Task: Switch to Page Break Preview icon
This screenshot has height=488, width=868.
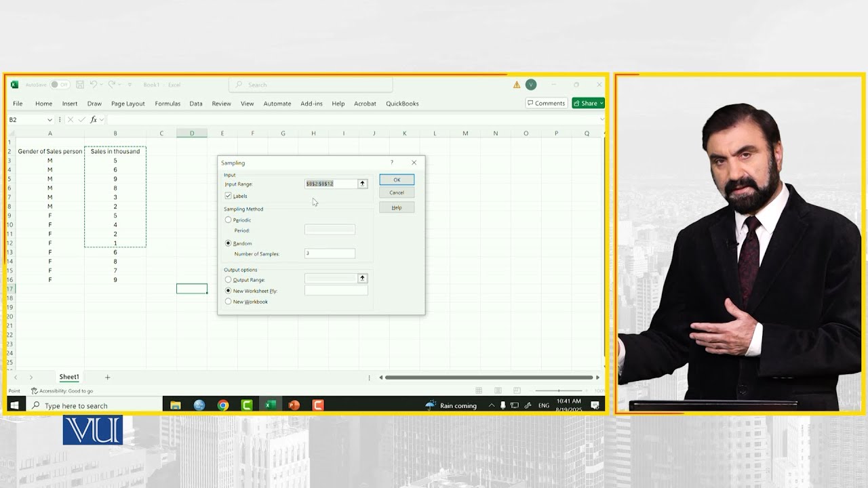Action: pos(517,390)
